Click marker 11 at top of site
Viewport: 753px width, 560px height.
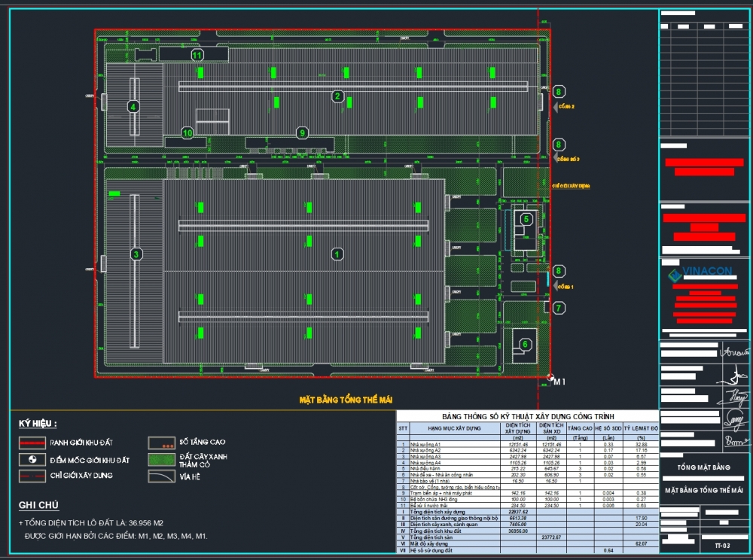(197, 55)
